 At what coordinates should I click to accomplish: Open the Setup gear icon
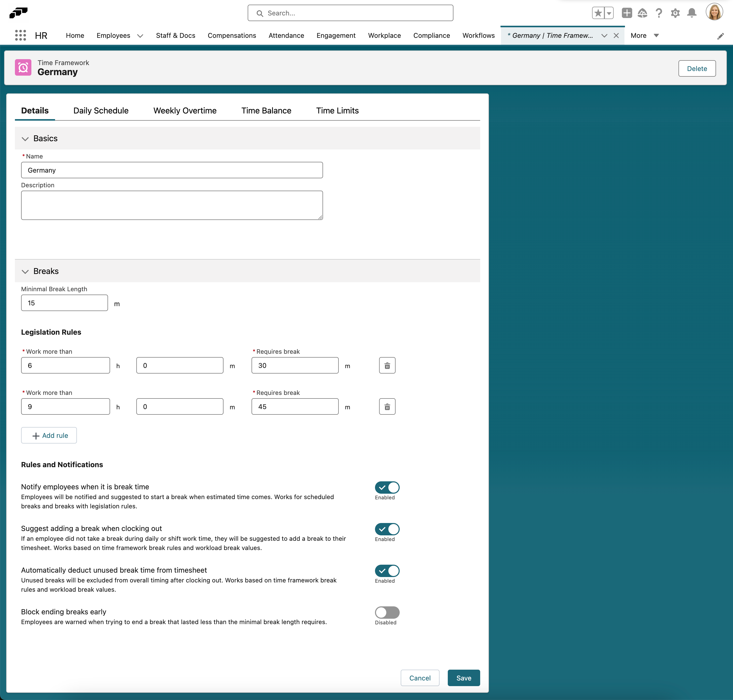pos(675,13)
